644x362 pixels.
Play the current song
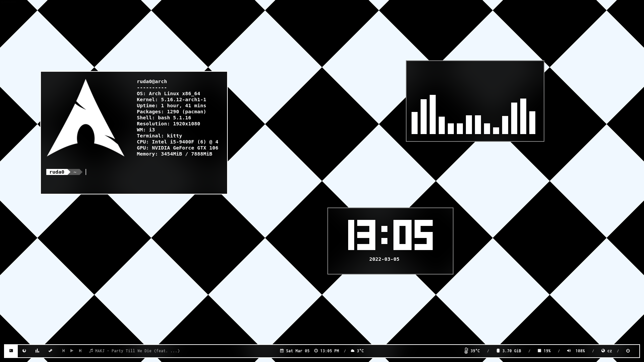72,351
